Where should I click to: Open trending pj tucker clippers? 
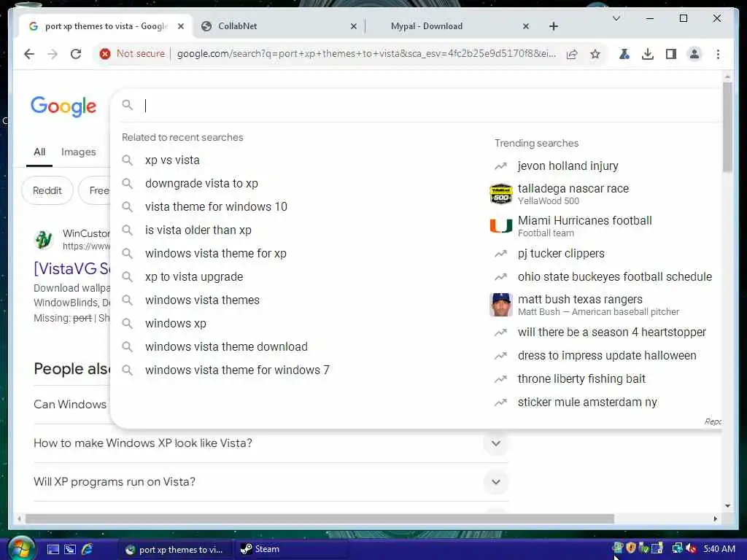click(561, 254)
